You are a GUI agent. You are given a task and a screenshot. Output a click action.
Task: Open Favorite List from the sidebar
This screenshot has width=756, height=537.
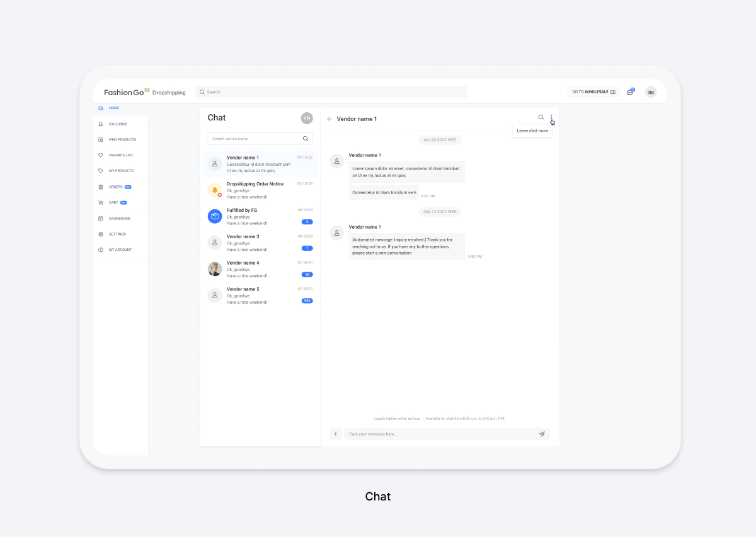[x=121, y=155]
